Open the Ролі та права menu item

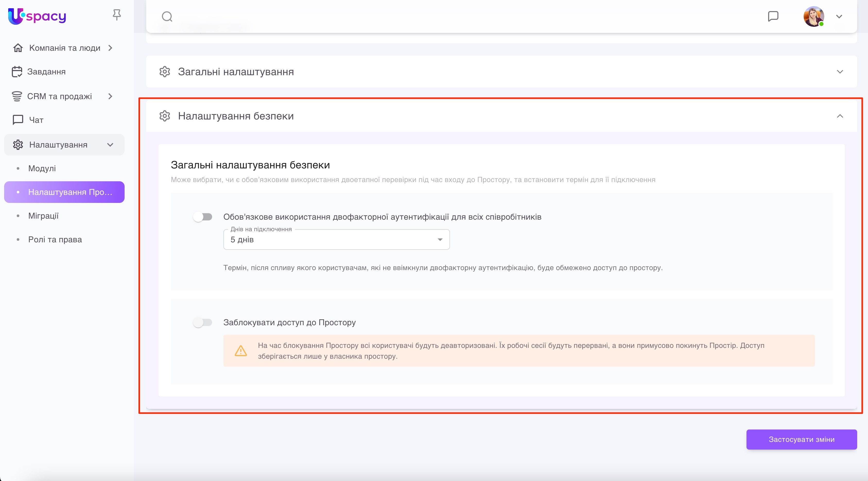click(55, 240)
